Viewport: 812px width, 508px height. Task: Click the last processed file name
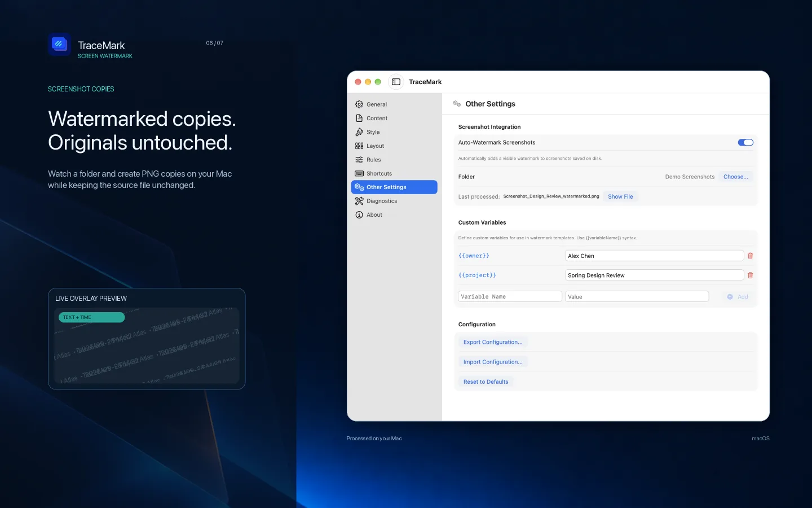[551, 196]
